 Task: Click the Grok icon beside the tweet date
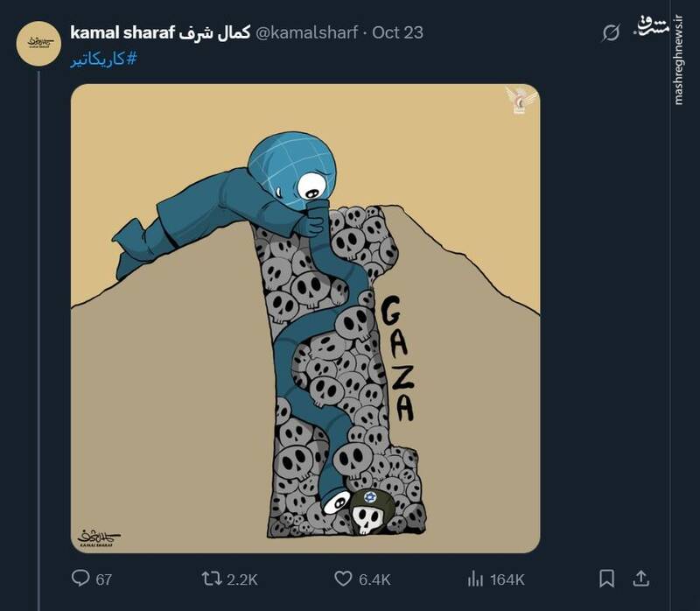612,33
